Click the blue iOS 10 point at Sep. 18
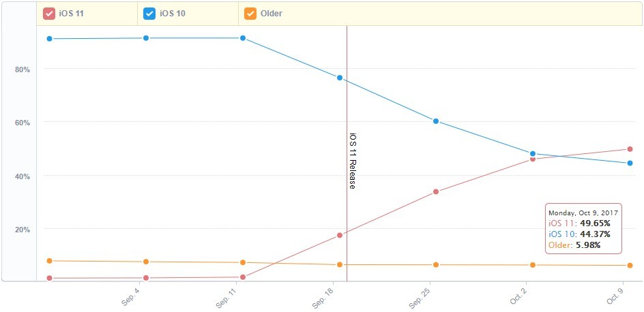This screenshot has height=312, width=644. (340, 78)
